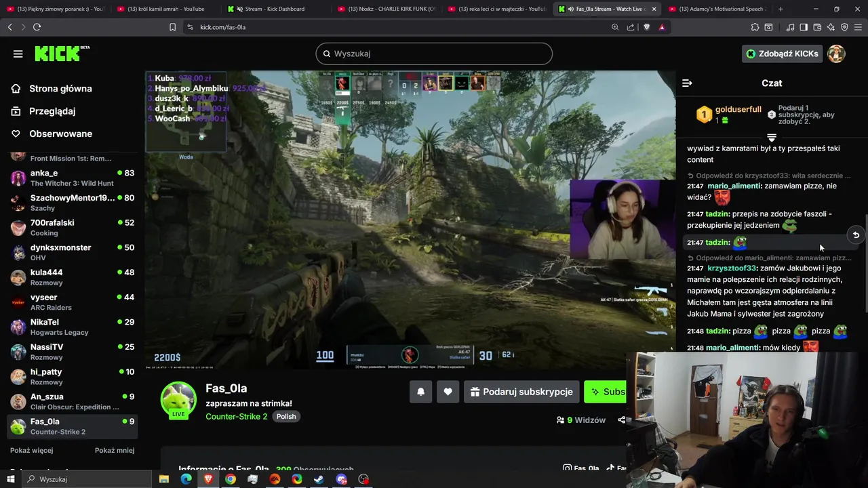Open Leo AI sparkle icon
This screenshot has height=488, width=868.
[831, 27]
